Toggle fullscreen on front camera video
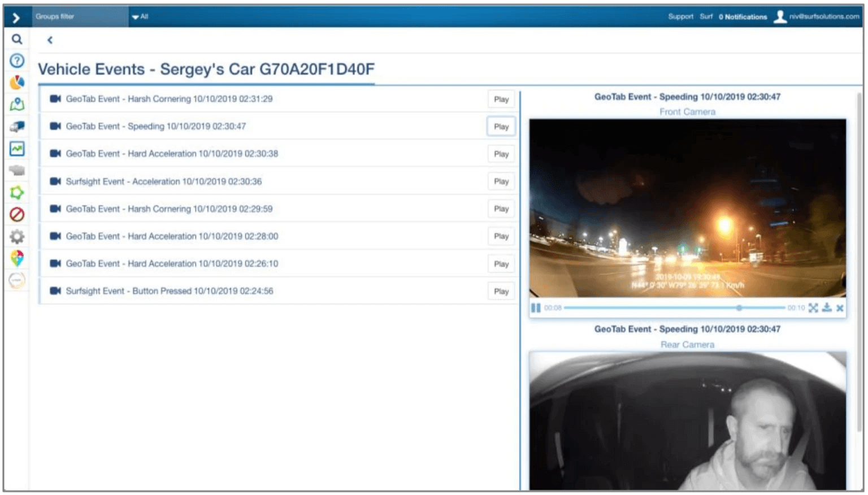The height and width of the screenshot is (495, 868). (x=813, y=308)
